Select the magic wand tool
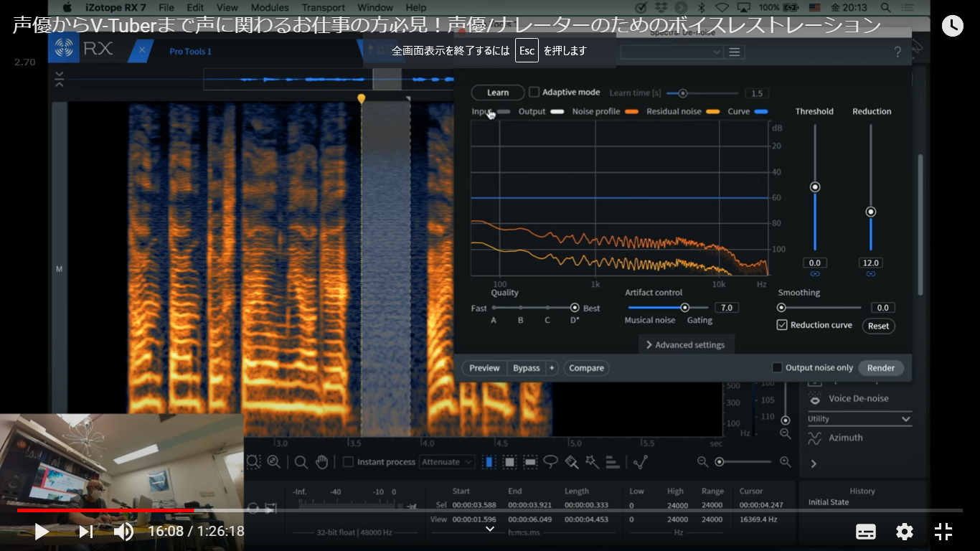The image size is (980, 551). click(x=592, y=462)
